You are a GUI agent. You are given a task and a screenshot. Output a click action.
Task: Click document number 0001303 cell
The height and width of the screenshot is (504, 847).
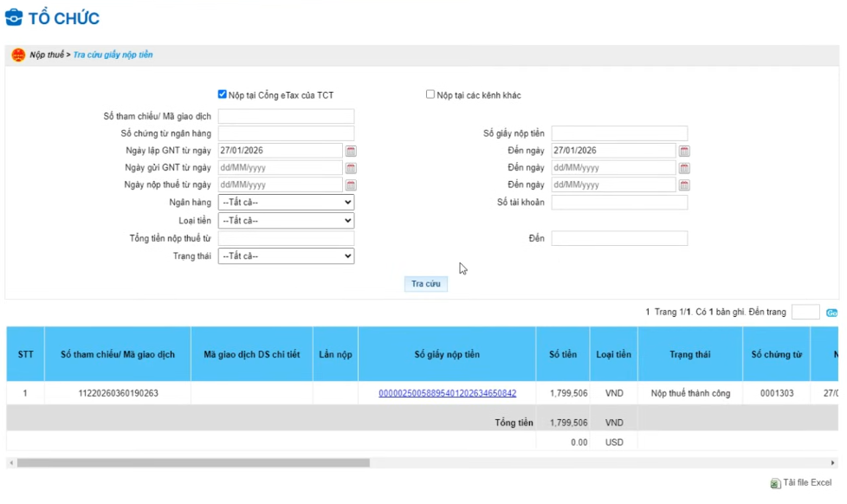777,393
